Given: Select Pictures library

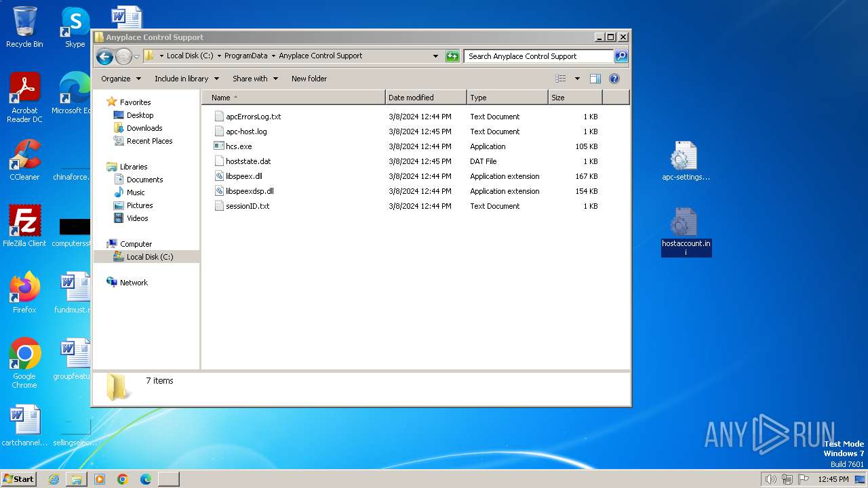Looking at the screenshot, I should pos(140,205).
